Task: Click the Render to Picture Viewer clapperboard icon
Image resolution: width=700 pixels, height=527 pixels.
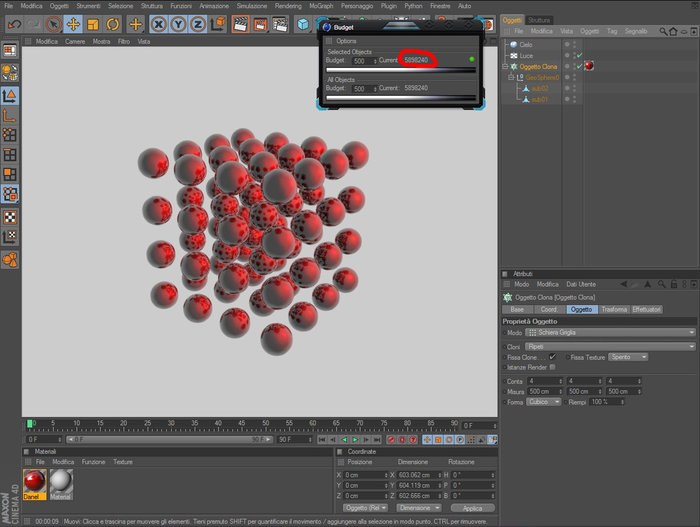Action: pyautogui.click(x=260, y=24)
